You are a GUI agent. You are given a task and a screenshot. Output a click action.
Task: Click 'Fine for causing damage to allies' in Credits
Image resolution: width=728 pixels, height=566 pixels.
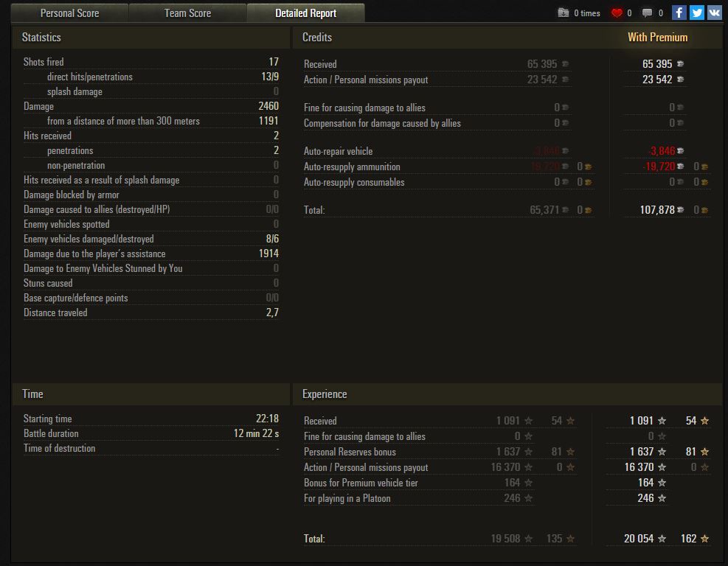pyautogui.click(x=364, y=108)
